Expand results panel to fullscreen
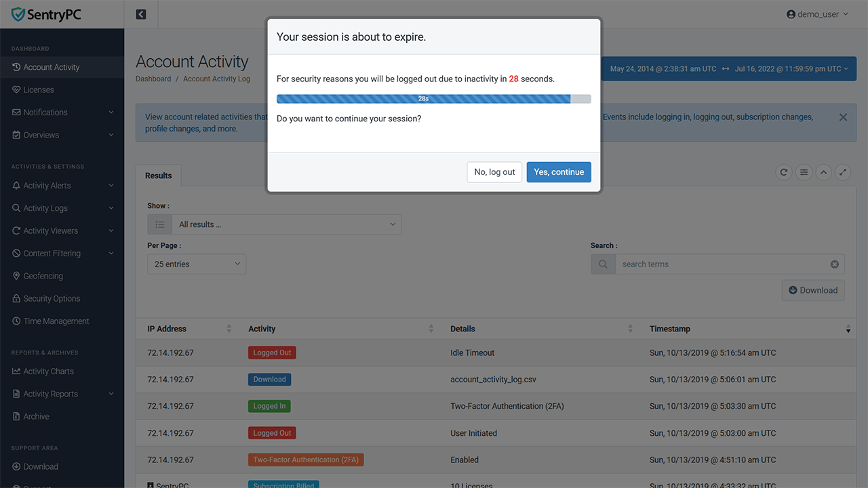The height and width of the screenshot is (488, 868). tap(842, 172)
